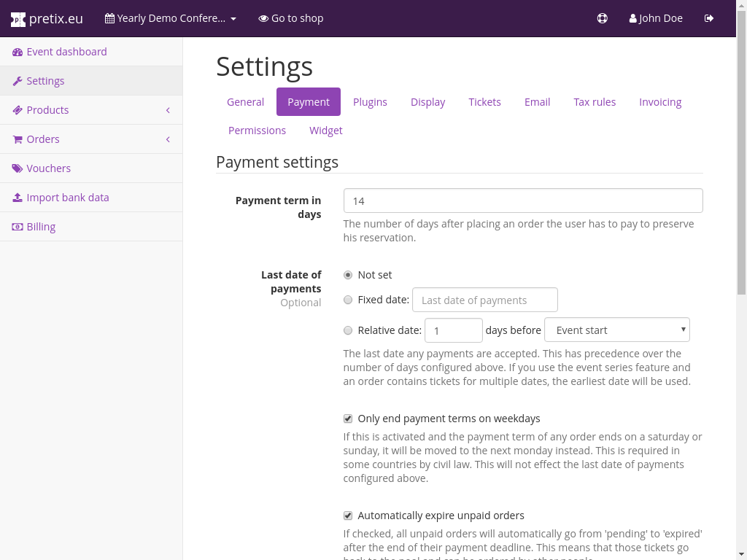
Task: Open the help lifebuoy icon
Action: coord(602,18)
